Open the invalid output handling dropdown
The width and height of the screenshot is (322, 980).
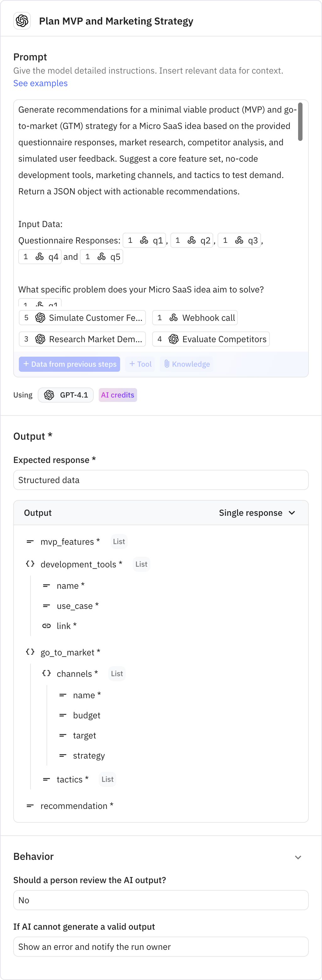161,947
